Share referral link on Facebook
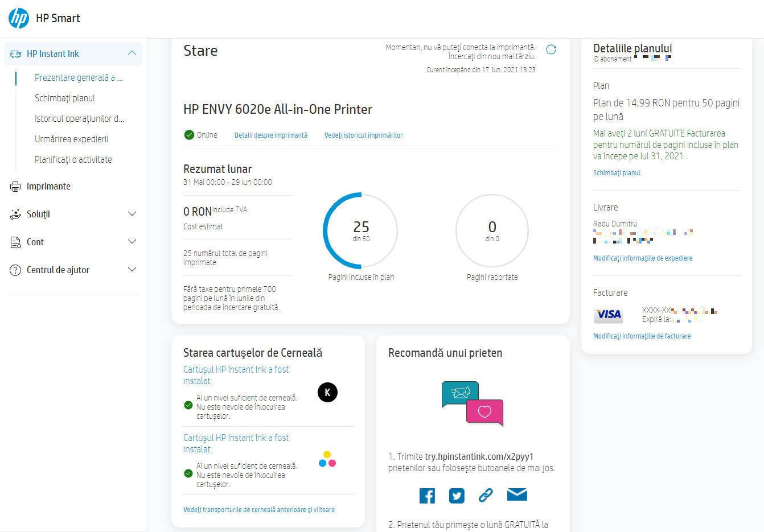The height and width of the screenshot is (532, 764). click(x=427, y=496)
